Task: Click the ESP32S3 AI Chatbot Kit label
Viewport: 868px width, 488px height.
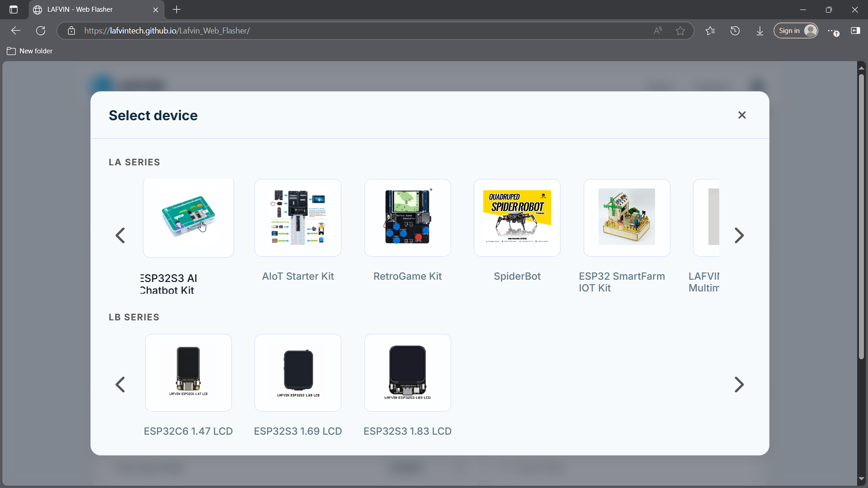Action: tap(169, 284)
